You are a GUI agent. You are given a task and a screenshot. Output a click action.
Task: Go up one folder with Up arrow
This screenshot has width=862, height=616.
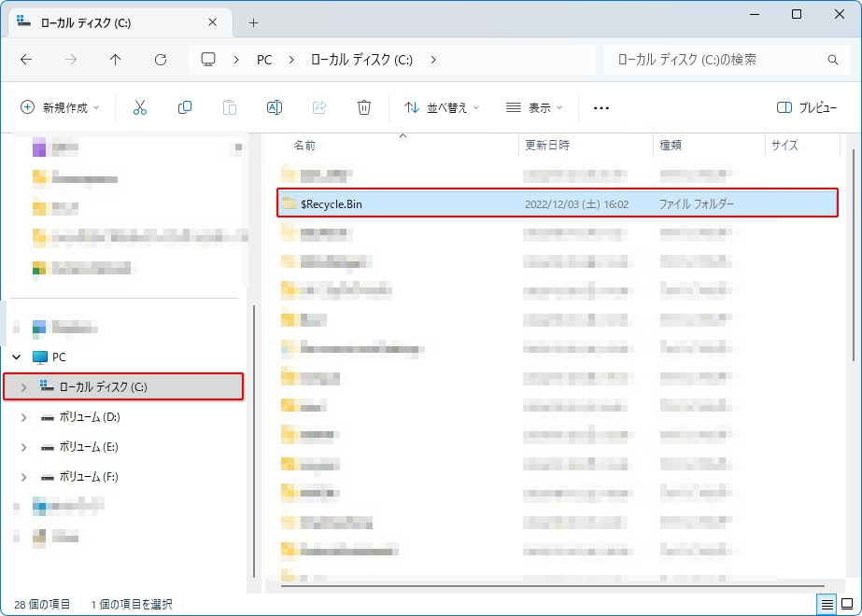coord(116,60)
